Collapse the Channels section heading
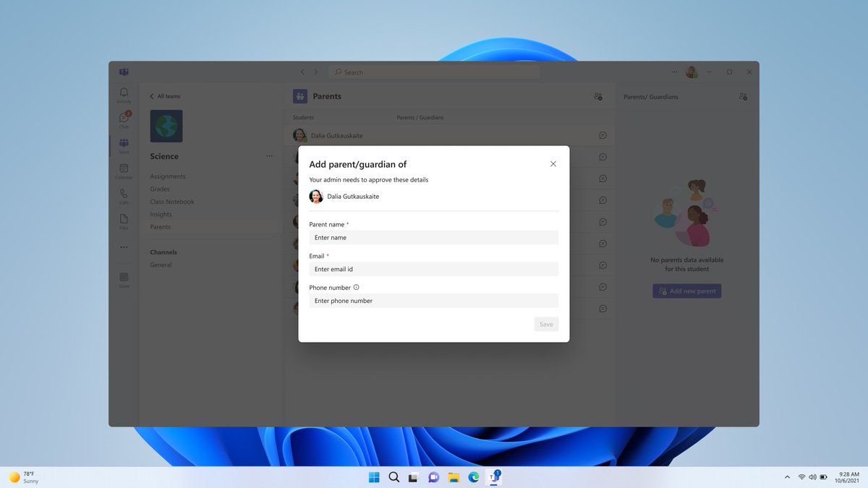The image size is (868, 488). (x=163, y=252)
